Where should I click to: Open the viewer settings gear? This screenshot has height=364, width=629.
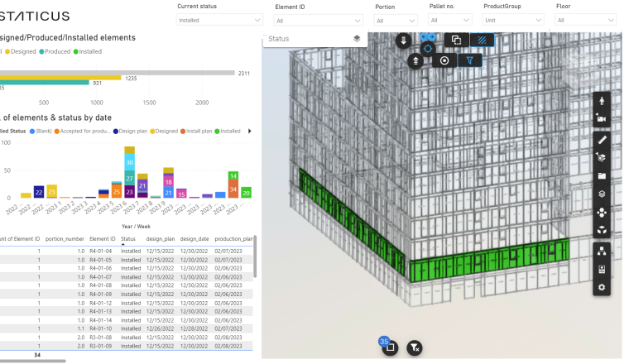(x=602, y=287)
